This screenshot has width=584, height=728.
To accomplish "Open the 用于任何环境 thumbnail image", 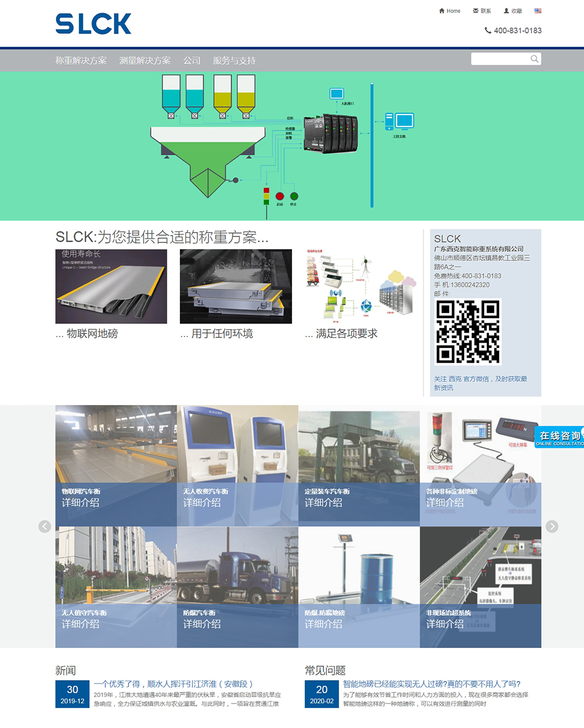I will (236, 287).
